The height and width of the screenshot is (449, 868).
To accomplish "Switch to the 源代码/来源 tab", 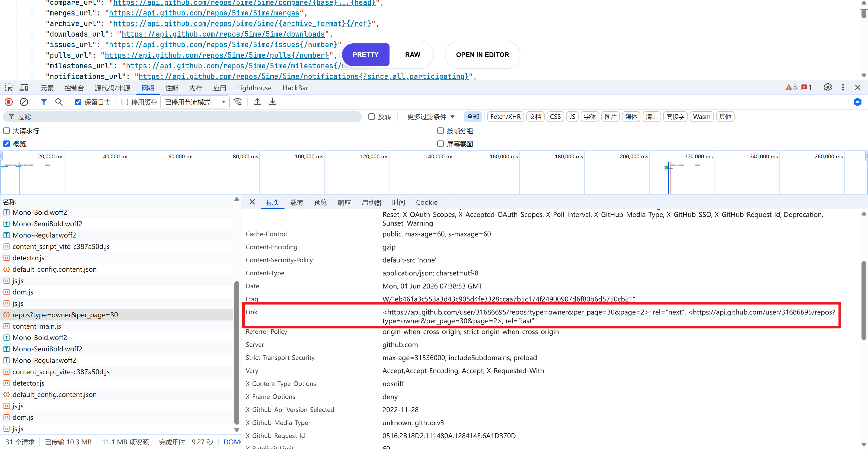I will pyautogui.click(x=112, y=88).
